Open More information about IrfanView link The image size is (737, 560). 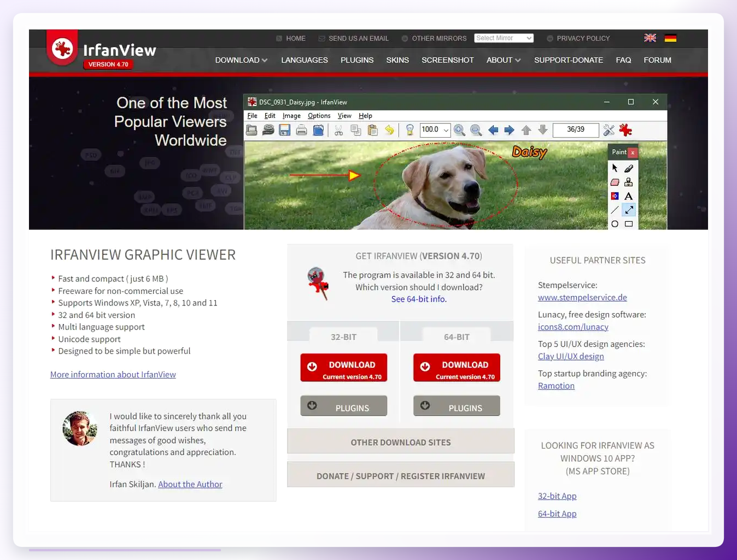(x=113, y=374)
